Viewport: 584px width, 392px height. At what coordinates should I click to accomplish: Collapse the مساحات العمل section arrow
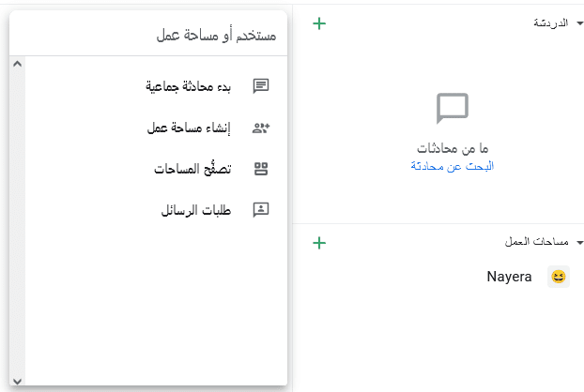579,242
